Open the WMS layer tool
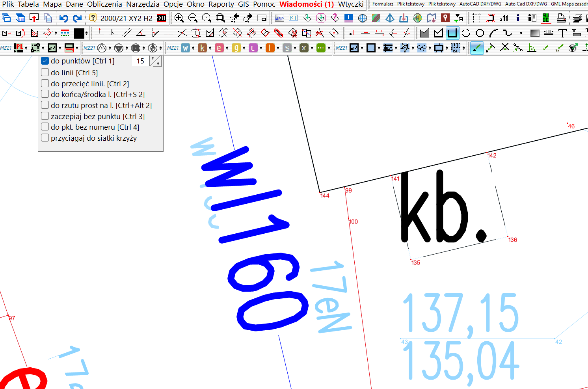Image resolution: width=588 pixels, height=389 pixels. 279,18
